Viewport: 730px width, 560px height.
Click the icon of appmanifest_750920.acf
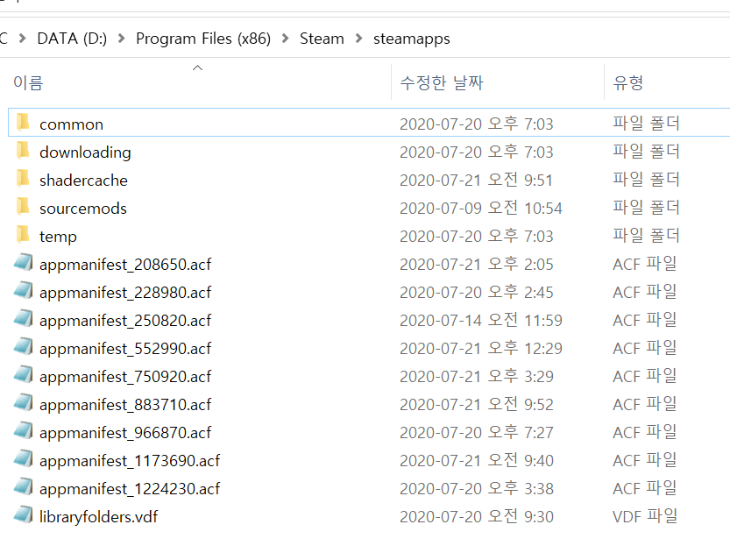[x=24, y=375]
